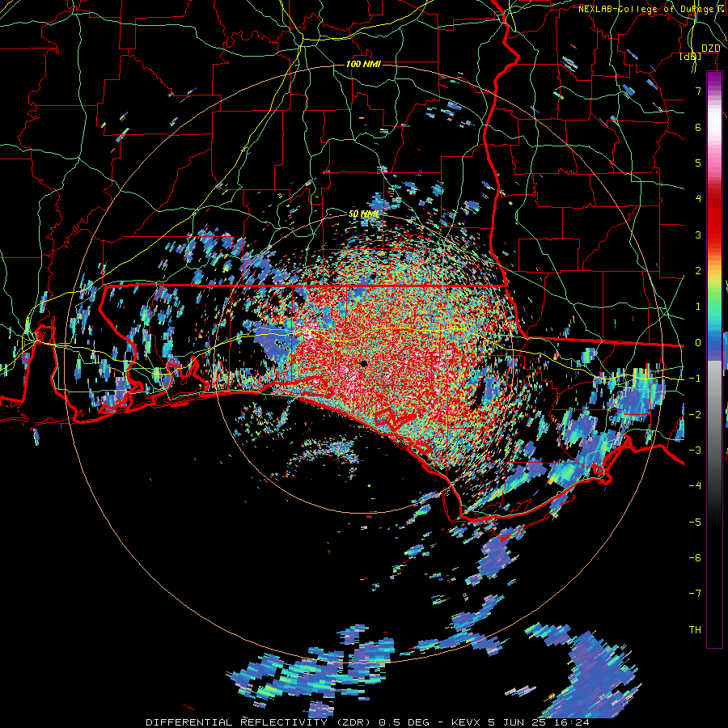Click the "KEVX" station ID in caption
This screenshot has height=728, width=728.
pyautogui.click(x=467, y=722)
